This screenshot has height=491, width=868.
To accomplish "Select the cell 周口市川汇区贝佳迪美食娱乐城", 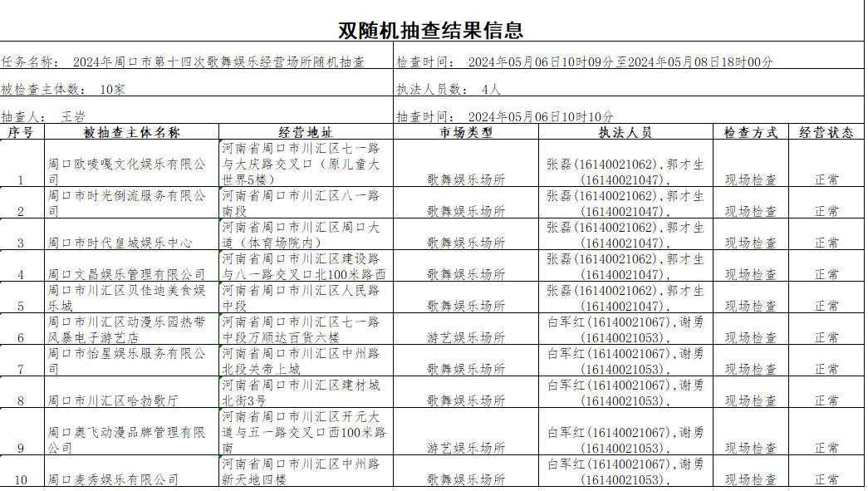I will coord(132,297).
